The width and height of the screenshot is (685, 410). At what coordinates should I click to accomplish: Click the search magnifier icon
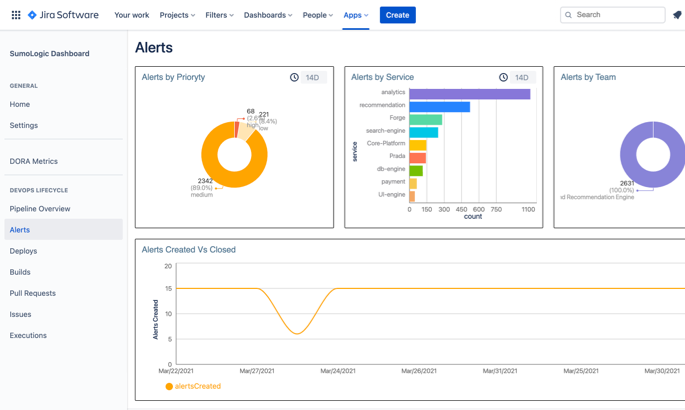(569, 15)
